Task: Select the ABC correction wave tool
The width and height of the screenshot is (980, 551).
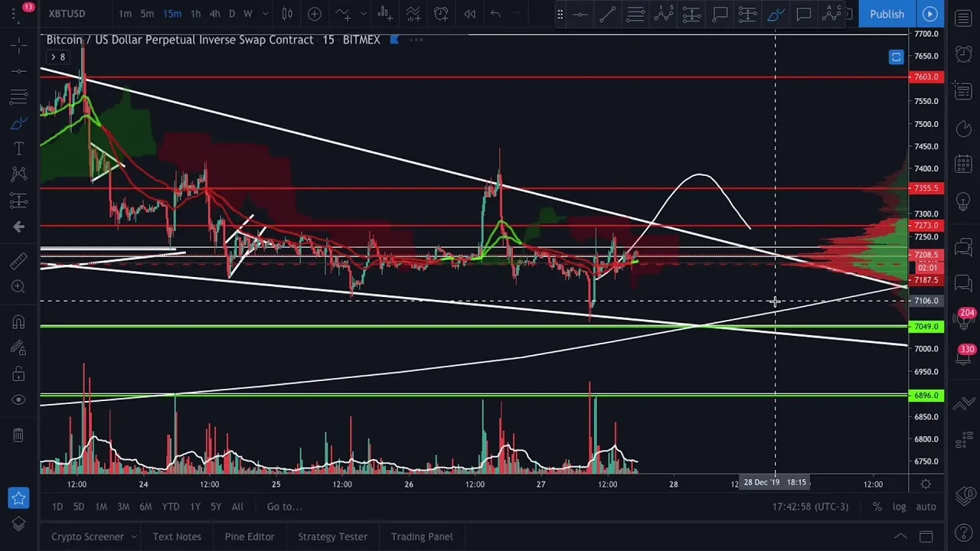Action: [x=831, y=14]
